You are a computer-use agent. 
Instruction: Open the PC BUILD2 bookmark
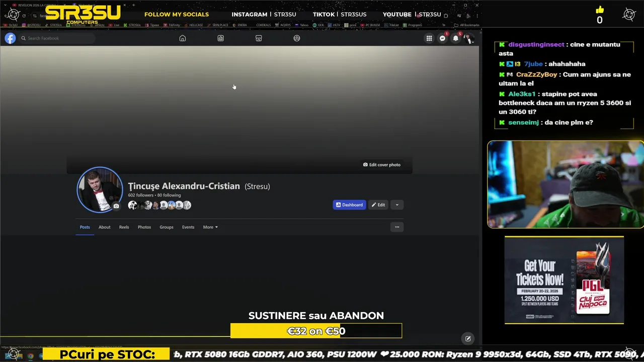tap(371, 25)
